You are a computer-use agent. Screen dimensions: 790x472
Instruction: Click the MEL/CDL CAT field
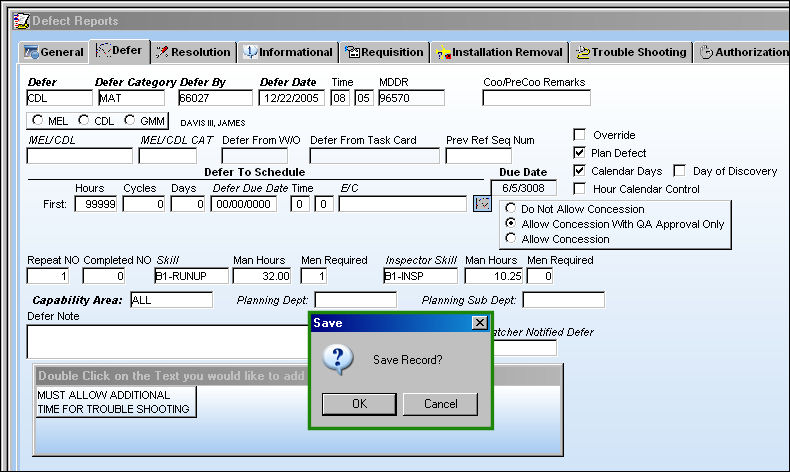pyautogui.click(x=168, y=156)
